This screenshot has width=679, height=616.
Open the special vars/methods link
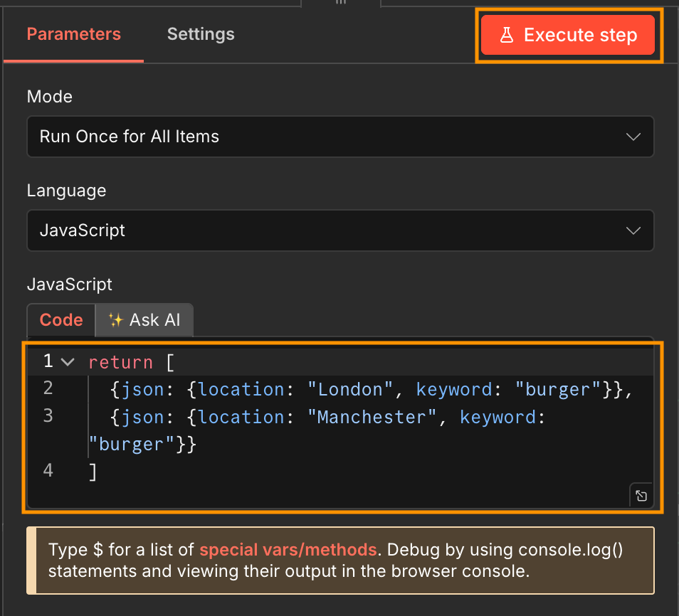pos(288,550)
